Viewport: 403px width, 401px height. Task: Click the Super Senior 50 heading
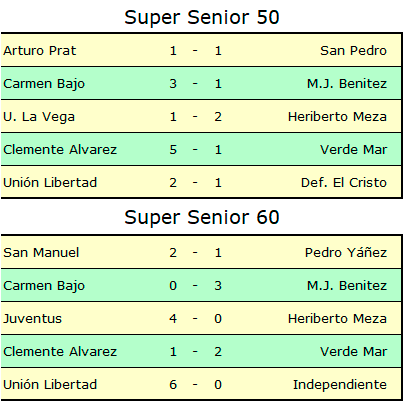coord(202,18)
